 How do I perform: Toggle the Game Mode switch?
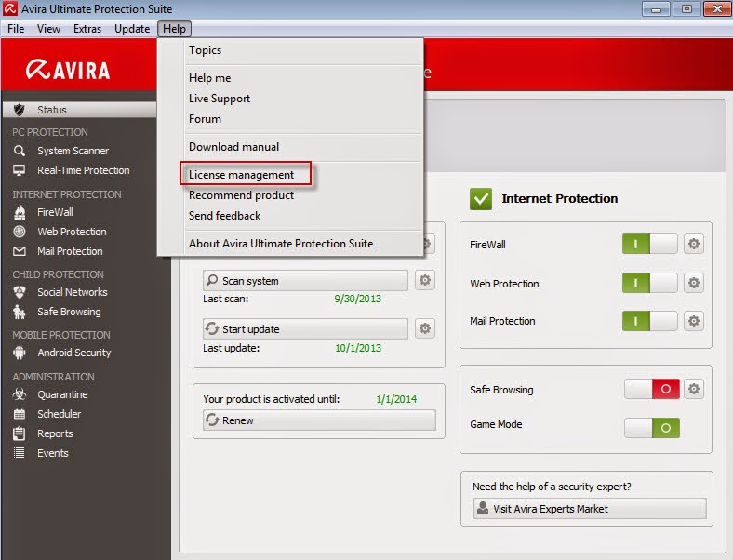click(652, 428)
